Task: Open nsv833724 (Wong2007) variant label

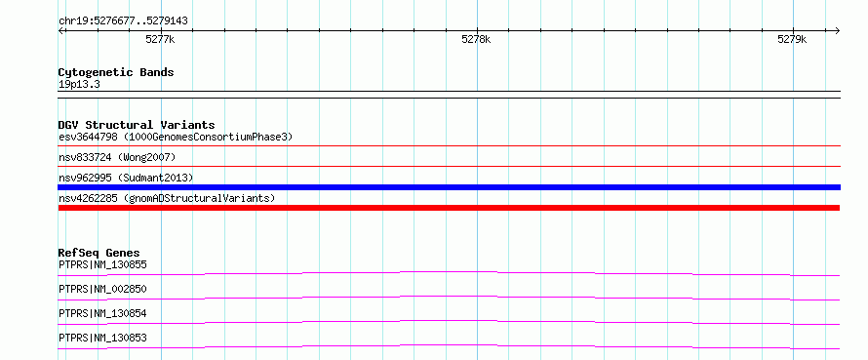Action: (117, 157)
